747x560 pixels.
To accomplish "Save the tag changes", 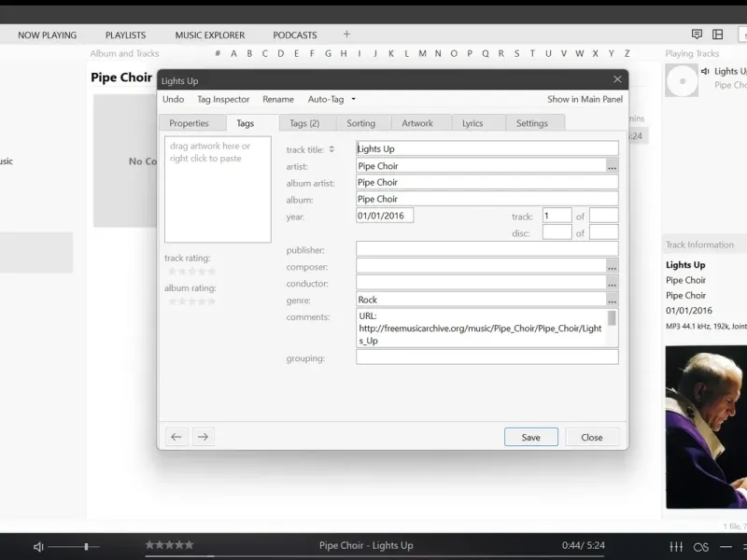I will coord(531,437).
